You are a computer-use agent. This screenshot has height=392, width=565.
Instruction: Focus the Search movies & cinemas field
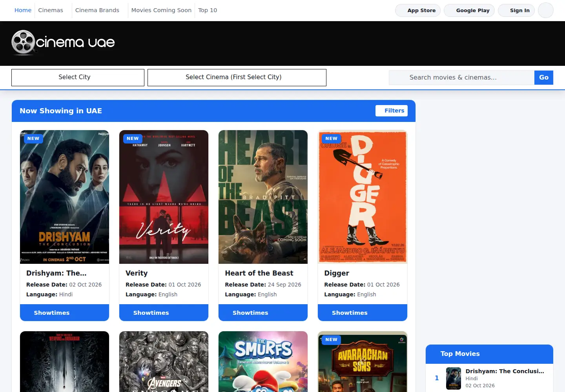click(461, 78)
